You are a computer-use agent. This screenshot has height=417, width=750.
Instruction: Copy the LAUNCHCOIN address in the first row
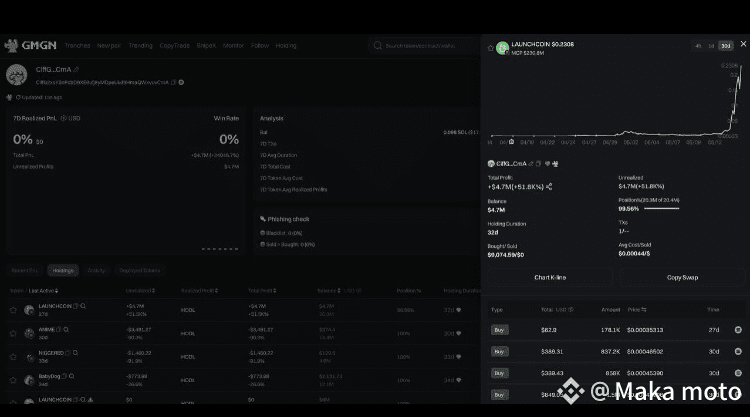76,306
